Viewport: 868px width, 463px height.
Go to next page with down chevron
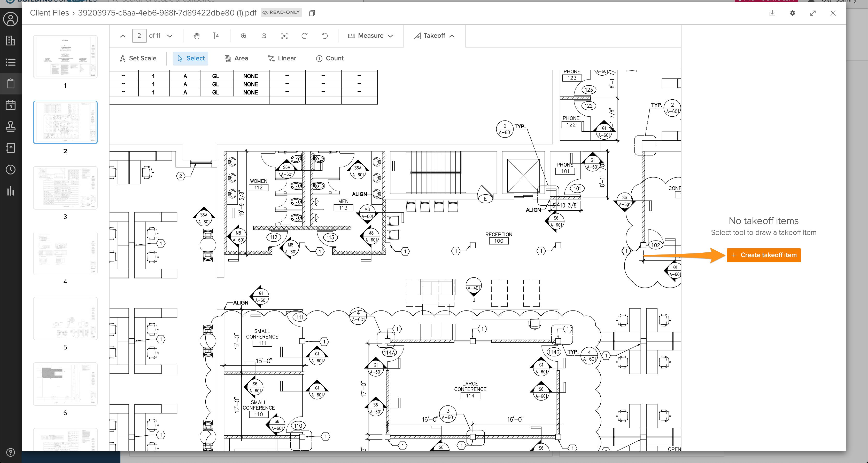tap(170, 36)
